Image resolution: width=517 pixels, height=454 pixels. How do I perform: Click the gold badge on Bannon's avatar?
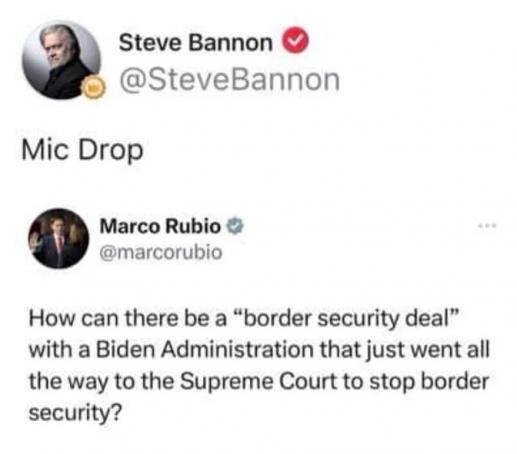93,87
